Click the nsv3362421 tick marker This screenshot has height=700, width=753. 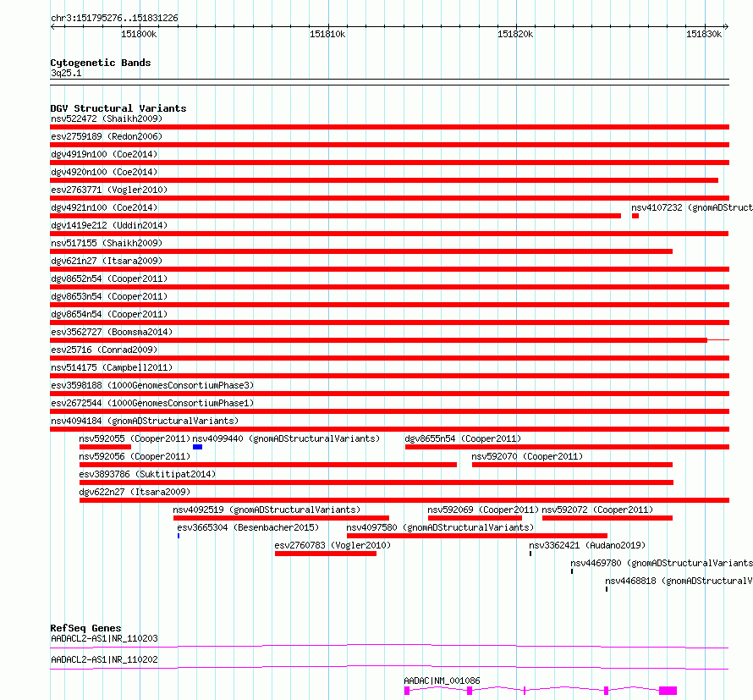pos(530,554)
